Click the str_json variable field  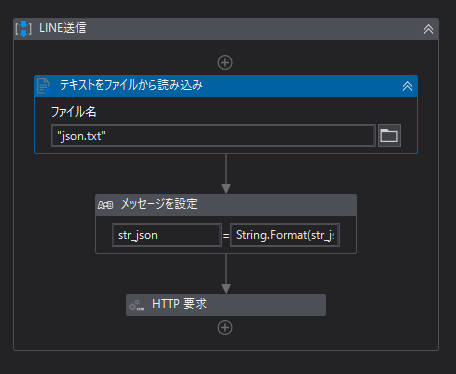pyautogui.click(x=167, y=235)
